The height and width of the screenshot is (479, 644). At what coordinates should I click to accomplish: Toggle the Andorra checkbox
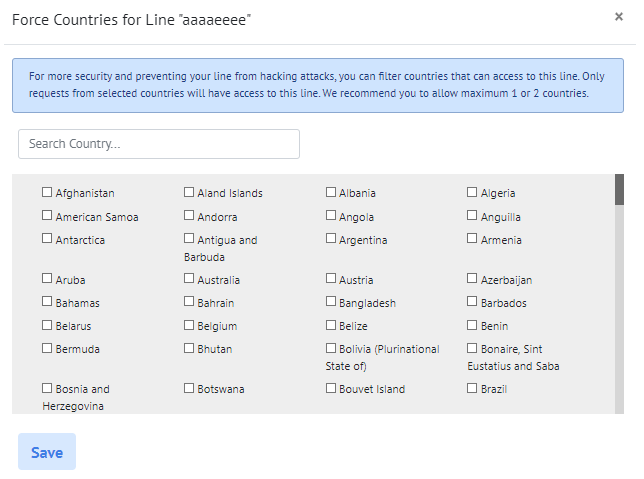(189, 216)
